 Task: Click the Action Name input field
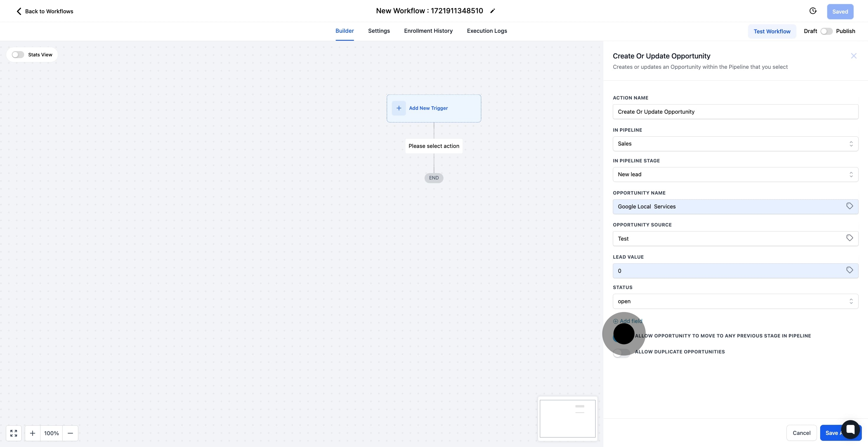pos(735,112)
